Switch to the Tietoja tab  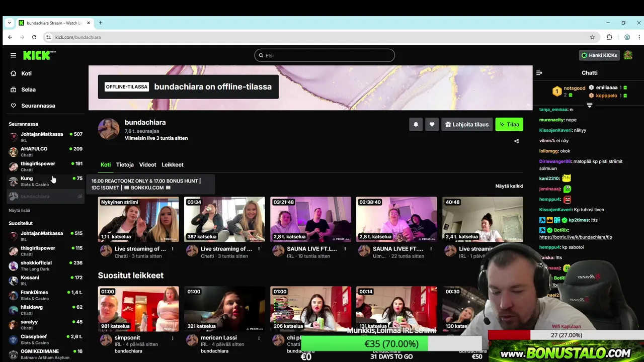125,164
